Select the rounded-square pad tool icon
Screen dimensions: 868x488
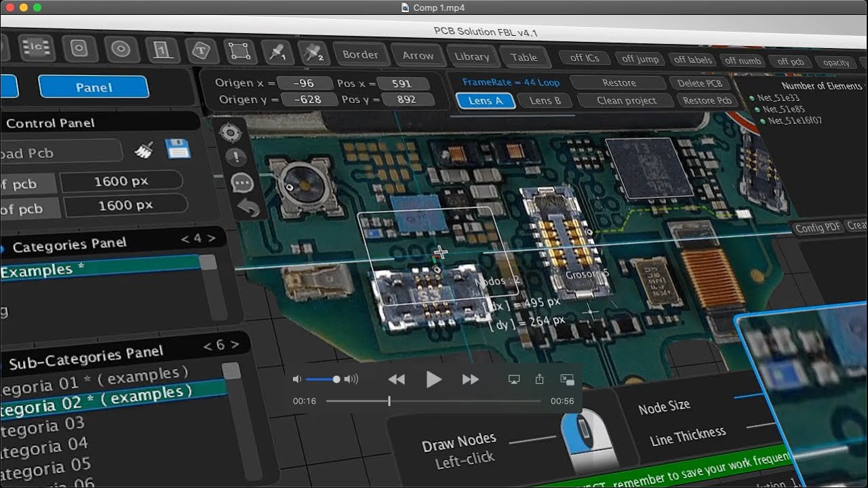(x=79, y=48)
